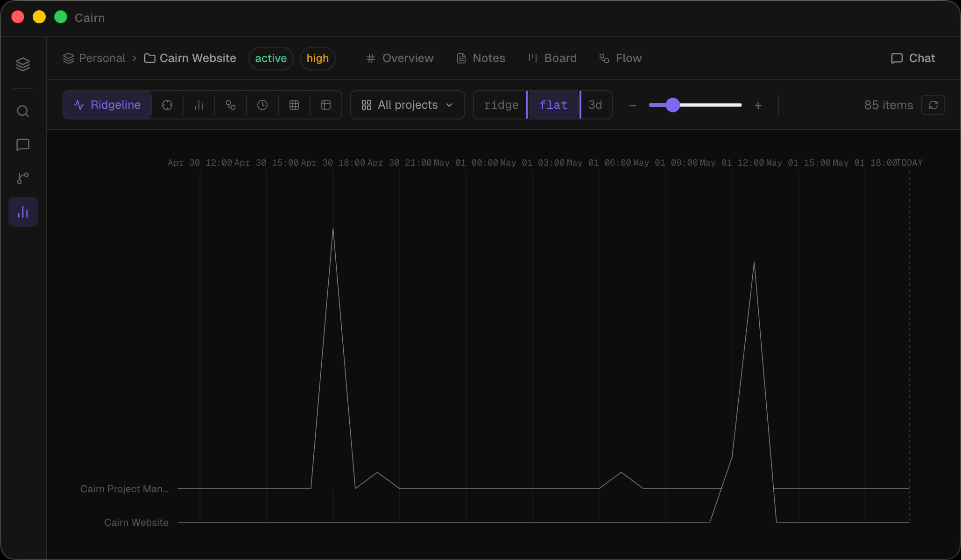Select the Ridgeline view button
This screenshot has width=961, height=560.
[x=107, y=105]
